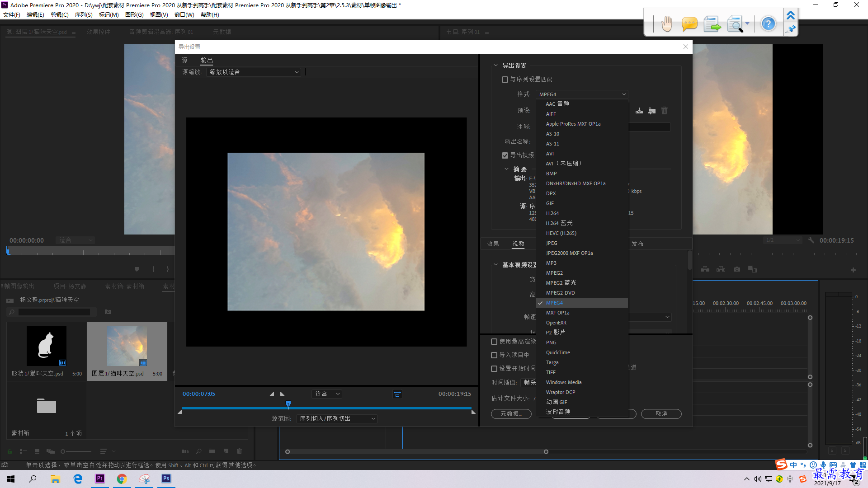Click the Metadata button
The height and width of the screenshot is (488, 868).
click(x=511, y=414)
